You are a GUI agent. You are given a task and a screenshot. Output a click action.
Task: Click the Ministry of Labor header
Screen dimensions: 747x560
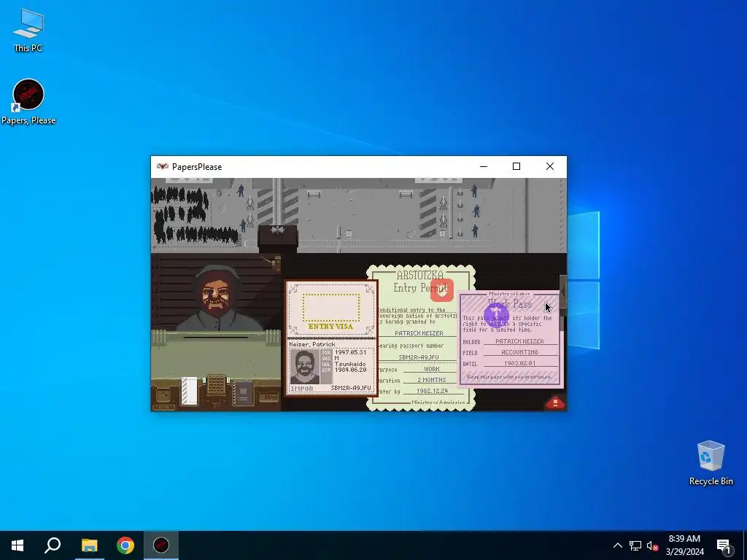pos(509,294)
